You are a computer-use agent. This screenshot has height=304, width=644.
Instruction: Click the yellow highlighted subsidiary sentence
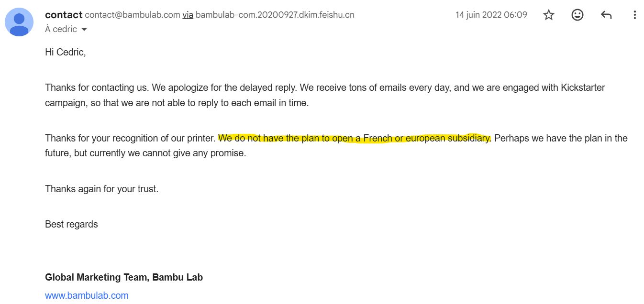click(x=354, y=139)
